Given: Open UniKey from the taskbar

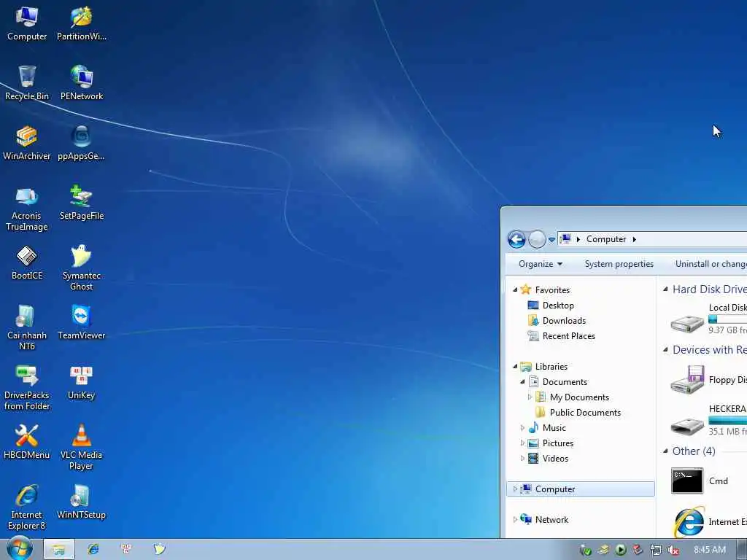Looking at the screenshot, I should pos(125,549).
